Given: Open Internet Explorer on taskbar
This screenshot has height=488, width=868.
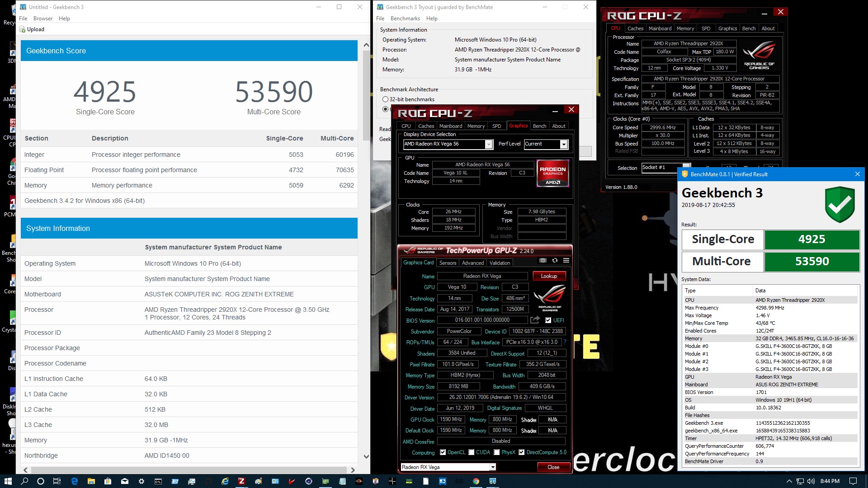Looking at the screenshot, I should (225, 481).
